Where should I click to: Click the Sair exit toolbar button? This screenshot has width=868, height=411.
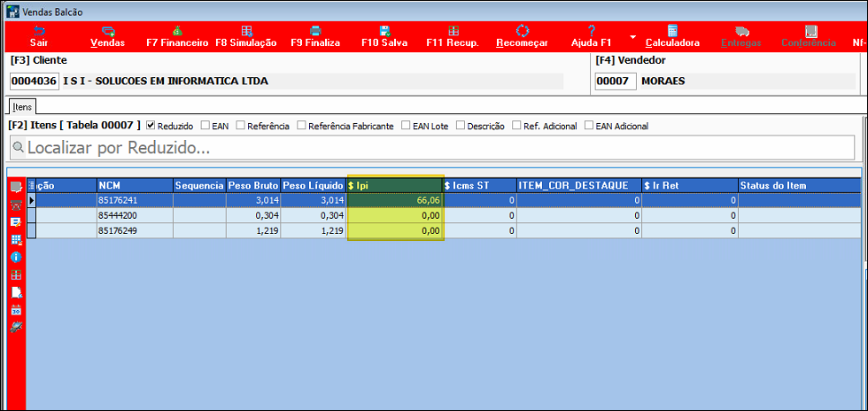click(39, 36)
